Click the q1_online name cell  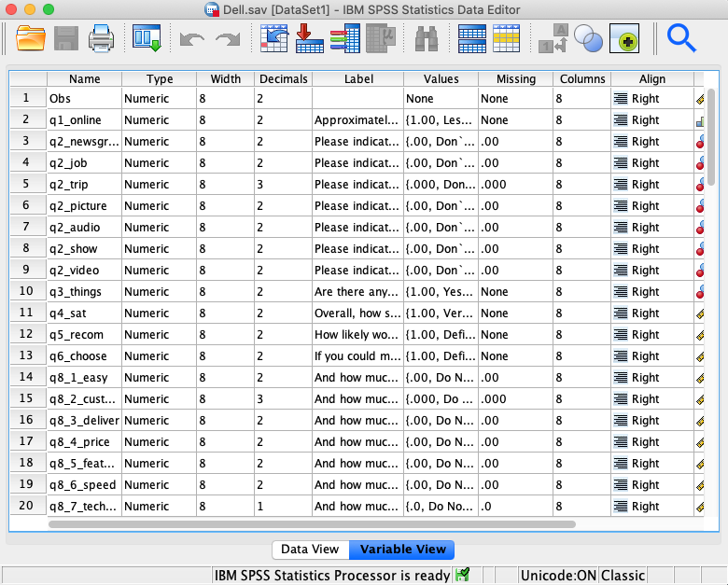point(85,119)
